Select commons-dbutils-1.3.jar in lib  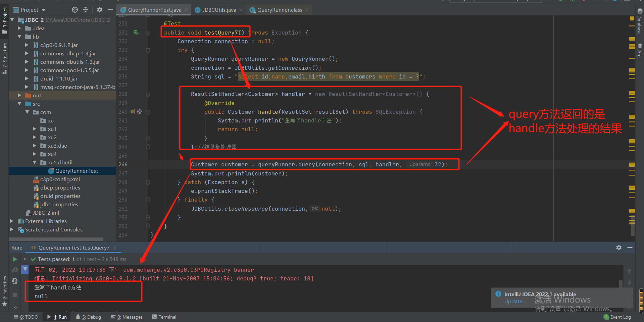coord(70,62)
